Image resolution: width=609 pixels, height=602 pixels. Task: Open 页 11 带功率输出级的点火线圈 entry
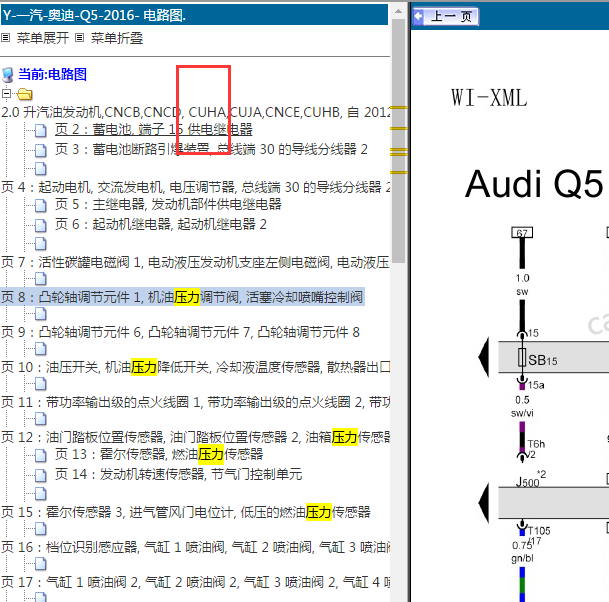pyautogui.click(x=195, y=402)
